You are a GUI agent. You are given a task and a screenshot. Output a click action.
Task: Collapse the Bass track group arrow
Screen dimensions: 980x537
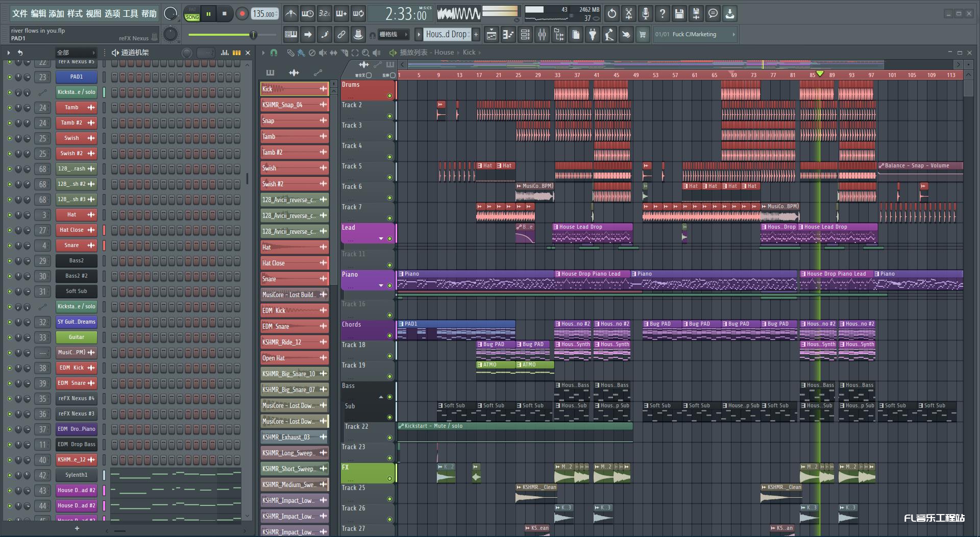(381, 397)
